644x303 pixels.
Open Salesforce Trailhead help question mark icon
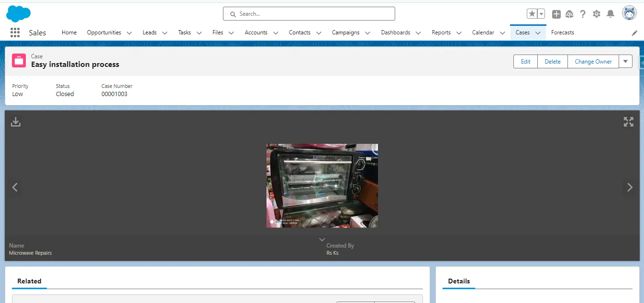583,14
